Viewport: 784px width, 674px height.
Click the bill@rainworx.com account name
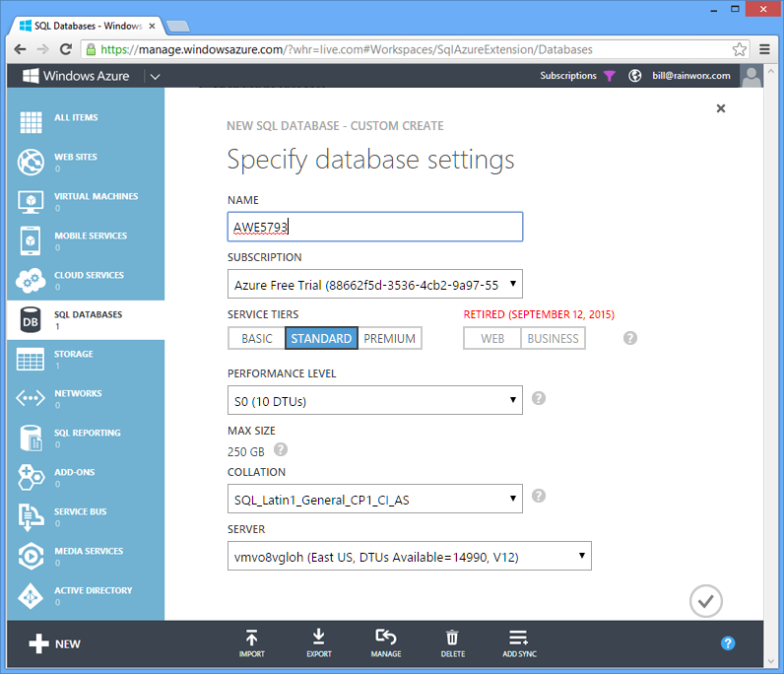click(x=691, y=76)
